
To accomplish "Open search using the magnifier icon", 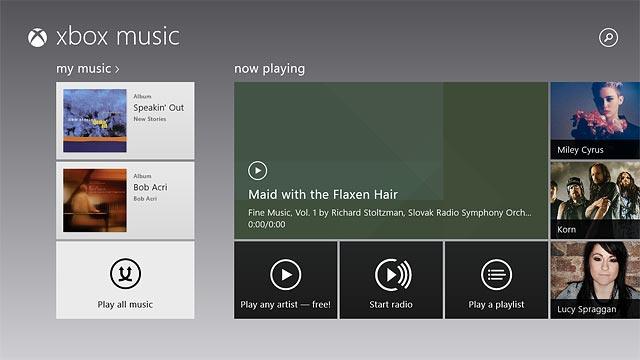I will (608, 38).
